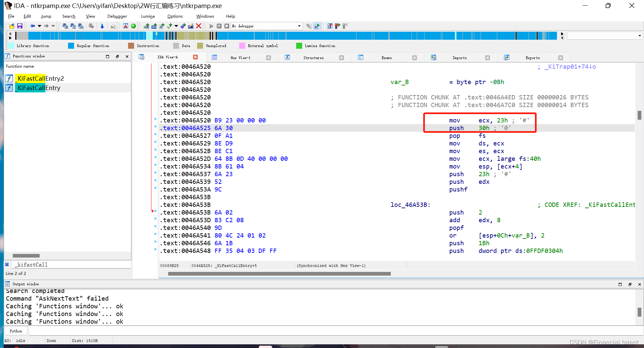Click the Python console button
The image size is (644, 348).
click(x=16, y=331)
